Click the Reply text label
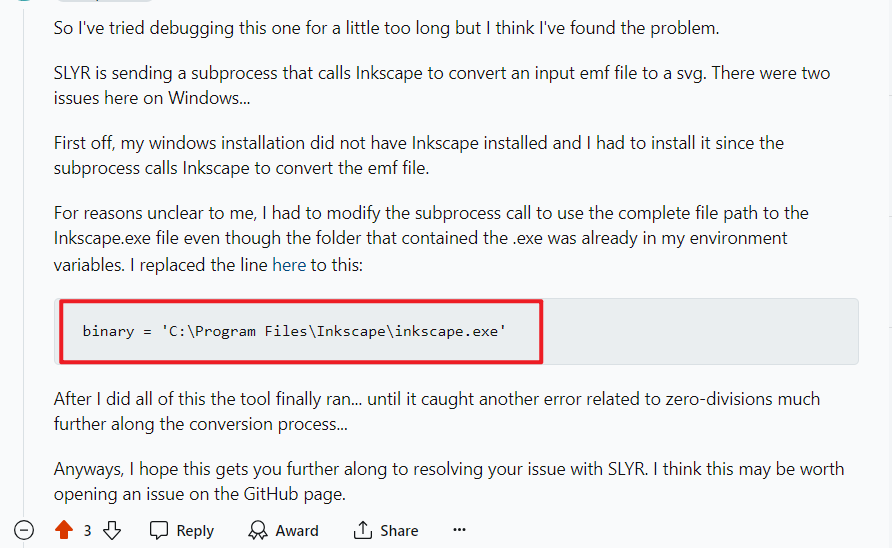Viewport: 892px width, 548px height. pos(195,530)
